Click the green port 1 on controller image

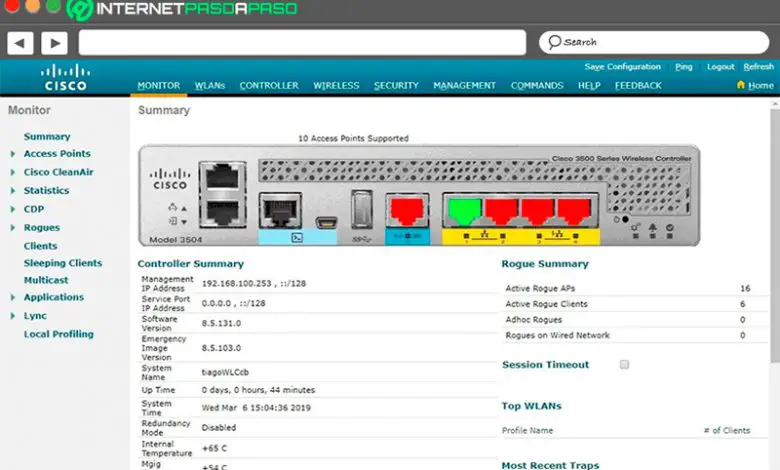(465, 211)
